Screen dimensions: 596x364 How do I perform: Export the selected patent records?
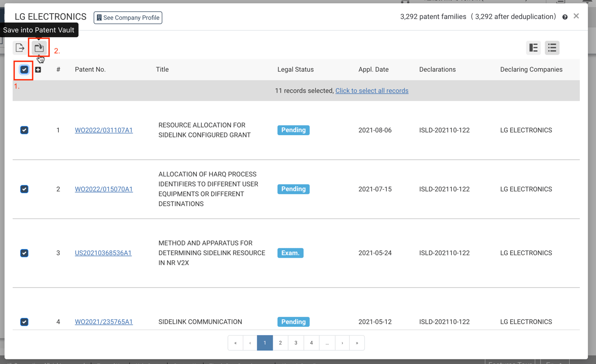coord(19,47)
